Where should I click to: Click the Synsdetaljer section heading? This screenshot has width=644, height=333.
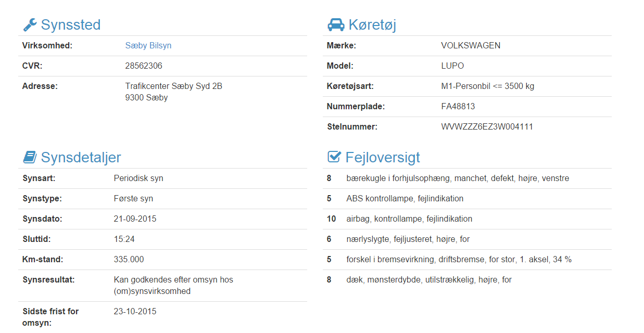[81, 158]
